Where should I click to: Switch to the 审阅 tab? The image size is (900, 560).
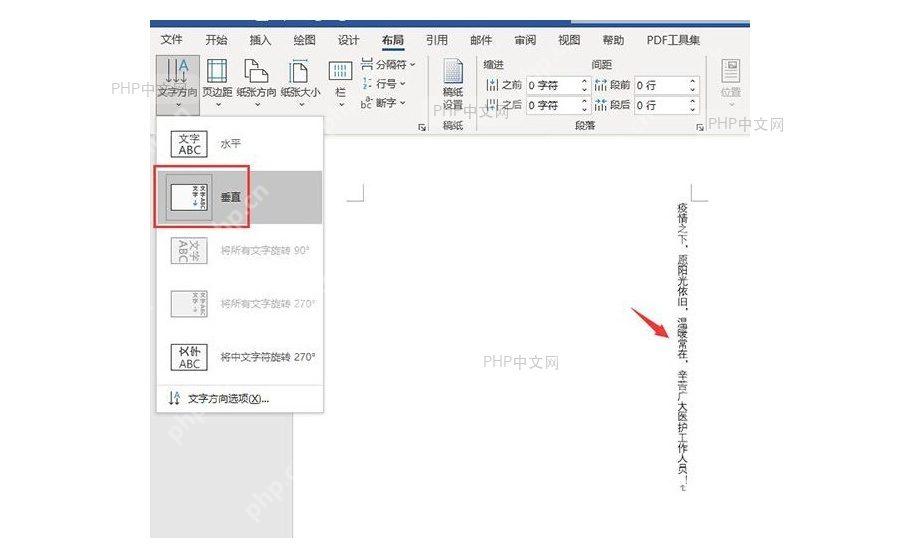coord(525,40)
